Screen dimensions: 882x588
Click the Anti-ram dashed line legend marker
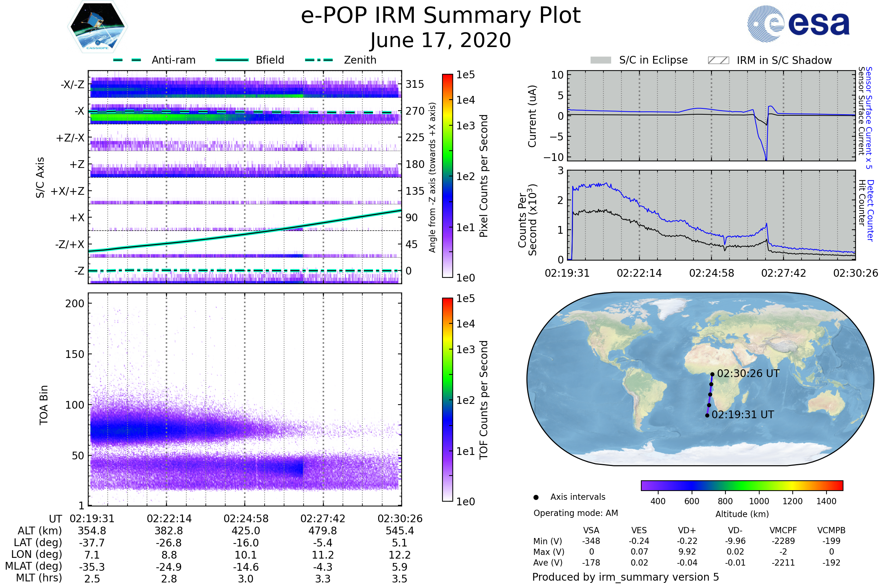(x=127, y=60)
